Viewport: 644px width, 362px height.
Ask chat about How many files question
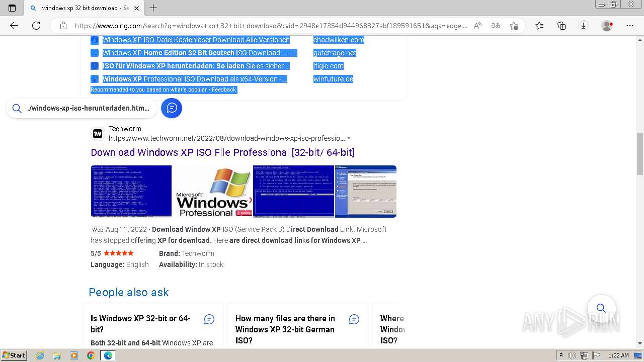[354, 319]
